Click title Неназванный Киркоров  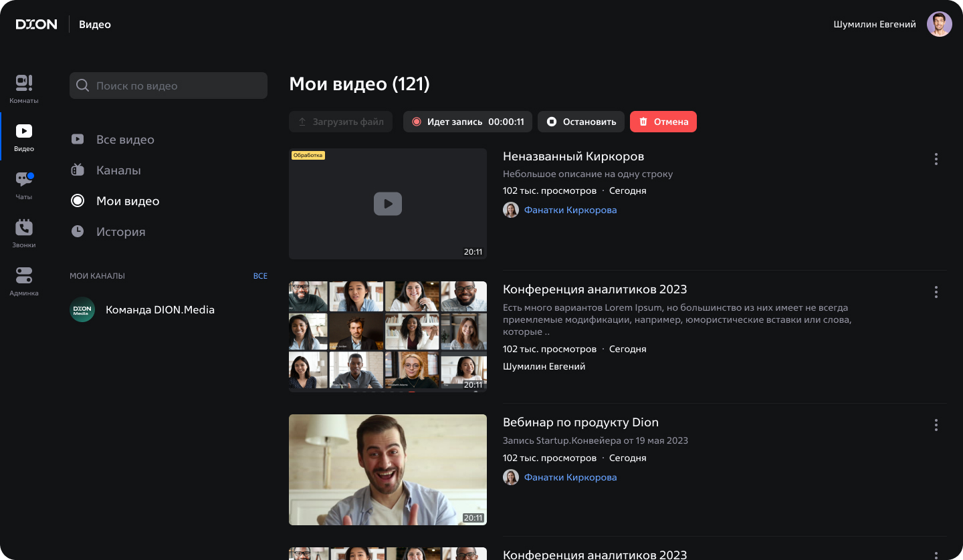point(573,156)
